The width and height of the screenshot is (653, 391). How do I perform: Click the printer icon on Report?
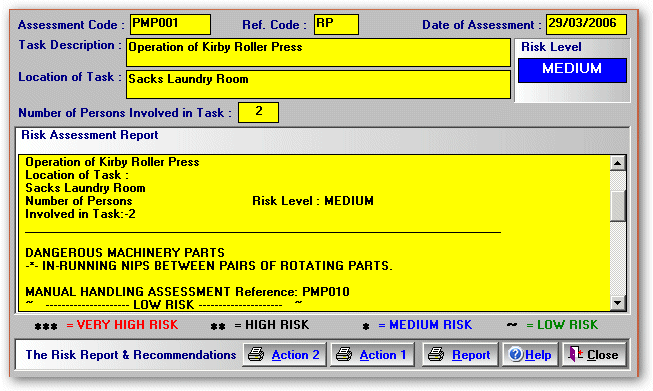coord(436,354)
